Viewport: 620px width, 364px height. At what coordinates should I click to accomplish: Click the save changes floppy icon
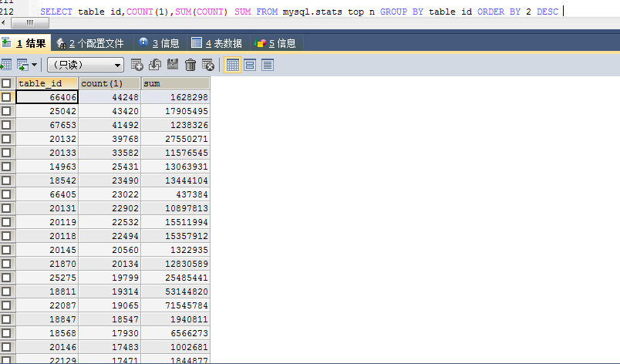point(173,65)
